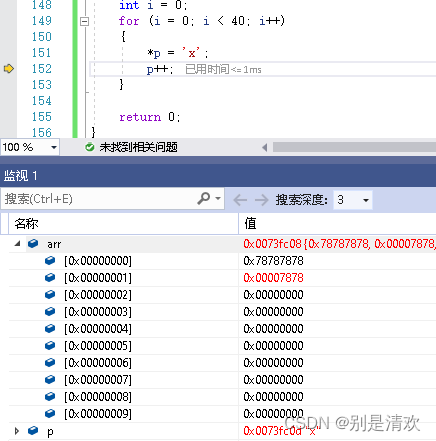Select the [0x00000003] element row
The width and height of the screenshot is (436, 441).
[98, 312]
